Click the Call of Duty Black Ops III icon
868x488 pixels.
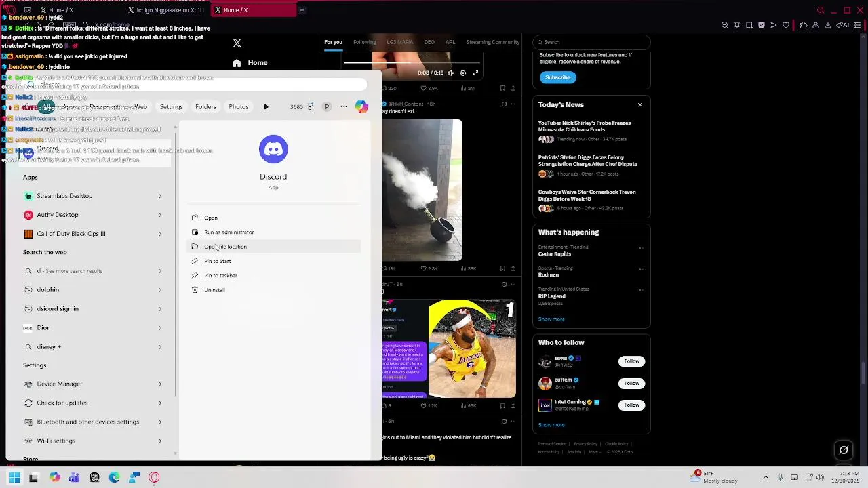pos(28,234)
